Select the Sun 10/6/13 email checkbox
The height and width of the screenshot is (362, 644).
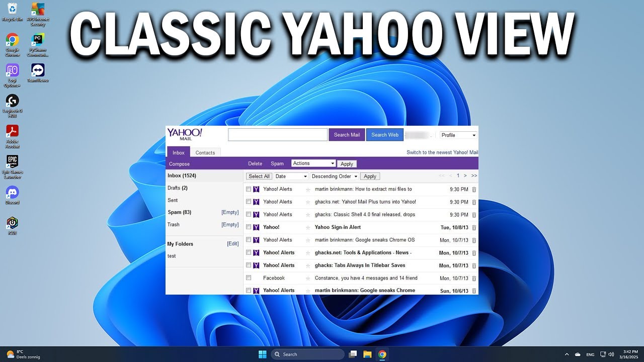(249, 290)
